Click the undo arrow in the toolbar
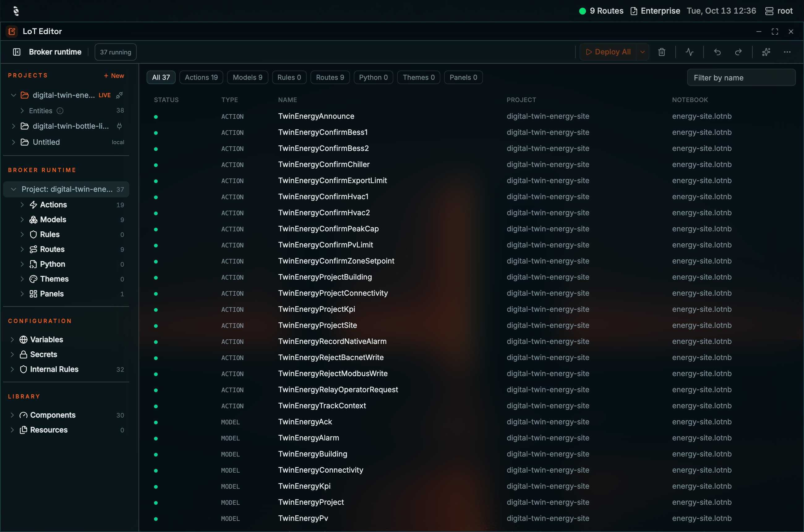The width and height of the screenshot is (804, 532). (717, 52)
